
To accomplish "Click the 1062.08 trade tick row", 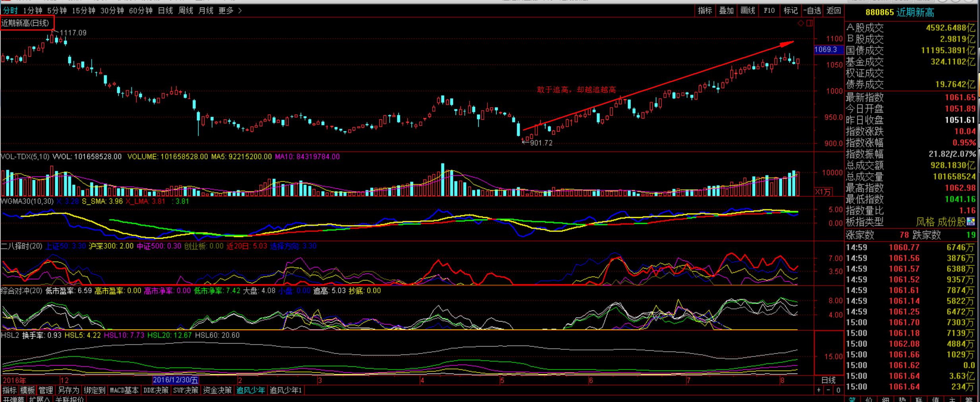I will [910, 344].
